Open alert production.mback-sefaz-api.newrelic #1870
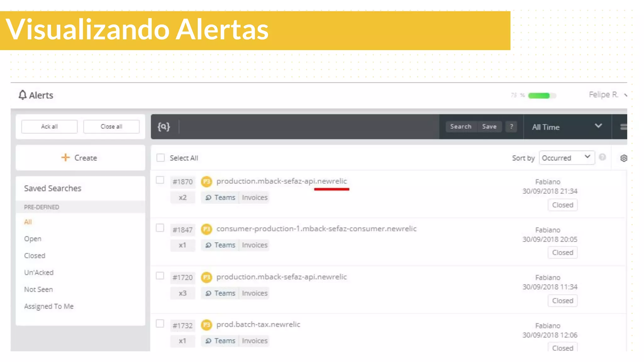This screenshot has width=644, height=362. (x=281, y=181)
